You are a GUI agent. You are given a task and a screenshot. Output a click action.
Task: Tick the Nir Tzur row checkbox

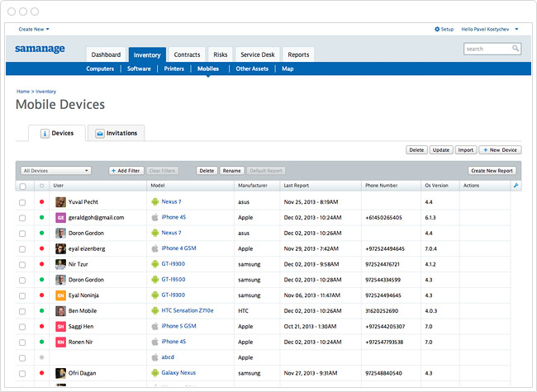click(22, 265)
